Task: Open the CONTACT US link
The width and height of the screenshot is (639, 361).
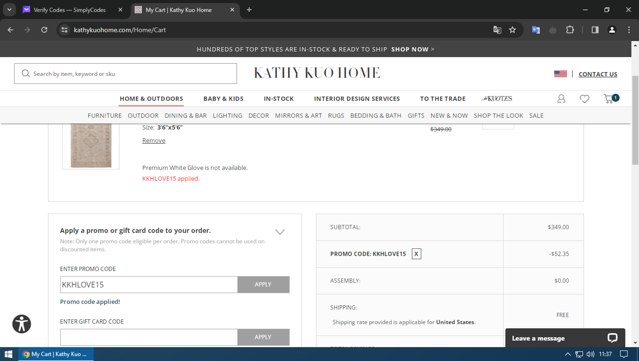Action: click(598, 74)
